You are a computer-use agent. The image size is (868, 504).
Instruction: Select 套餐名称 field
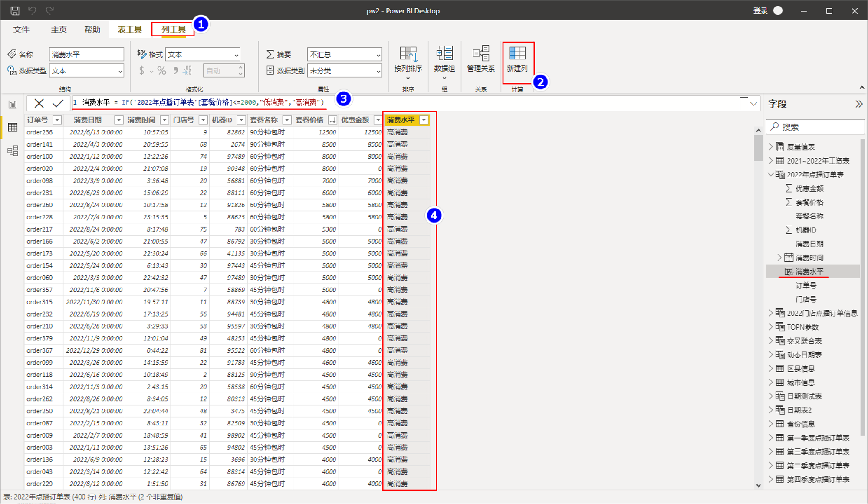point(809,216)
